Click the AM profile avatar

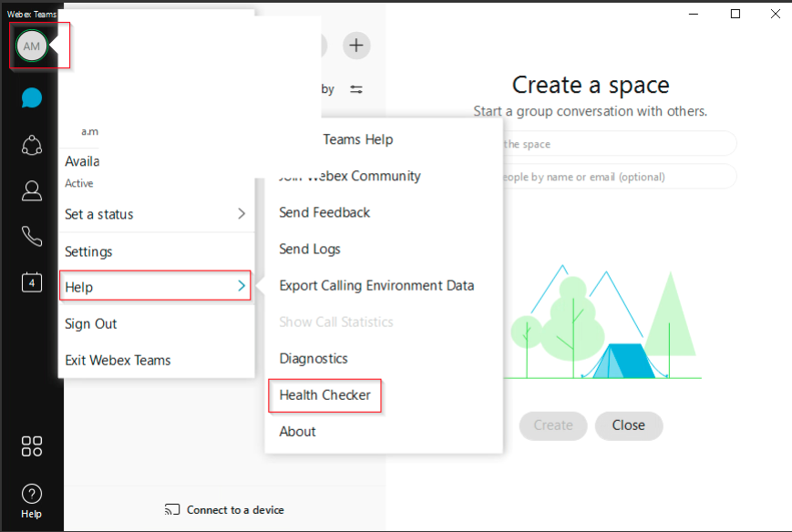click(x=32, y=46)
